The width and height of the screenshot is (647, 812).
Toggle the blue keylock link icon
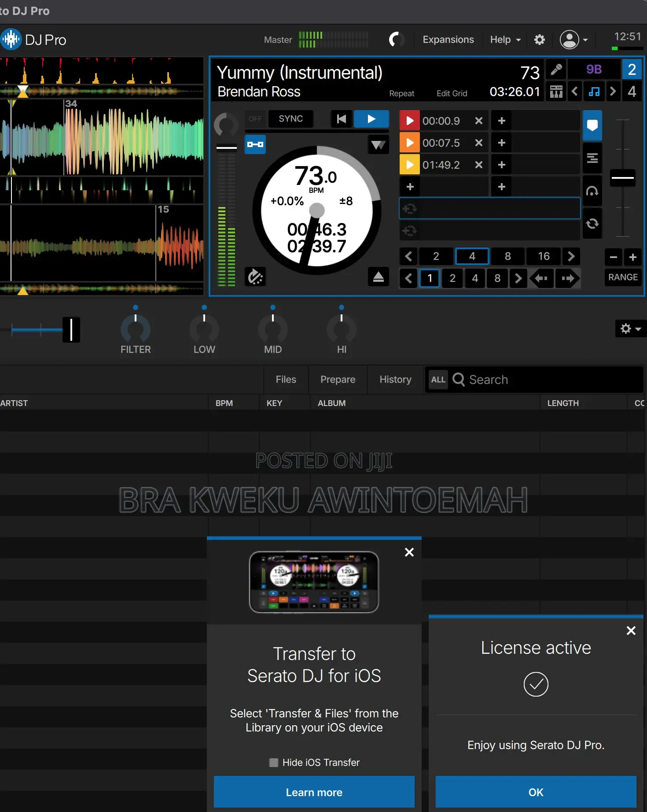pyautogui.click(x=255, y=144)
